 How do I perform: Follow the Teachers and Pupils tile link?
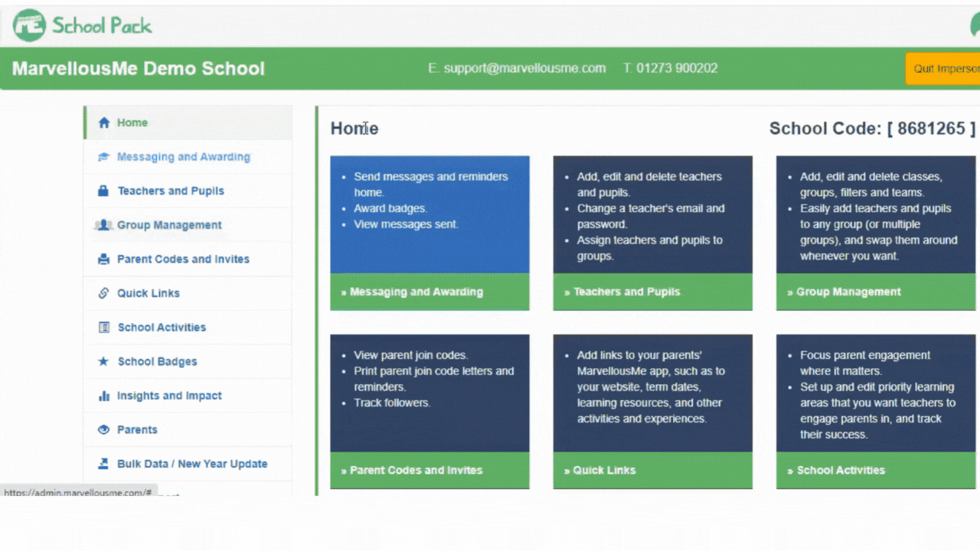coord(626,292)
